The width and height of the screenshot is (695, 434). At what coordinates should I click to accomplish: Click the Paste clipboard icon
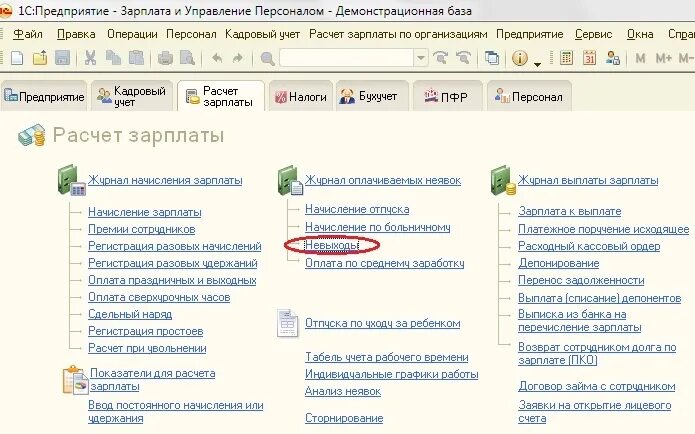click(x=136, y=58)
